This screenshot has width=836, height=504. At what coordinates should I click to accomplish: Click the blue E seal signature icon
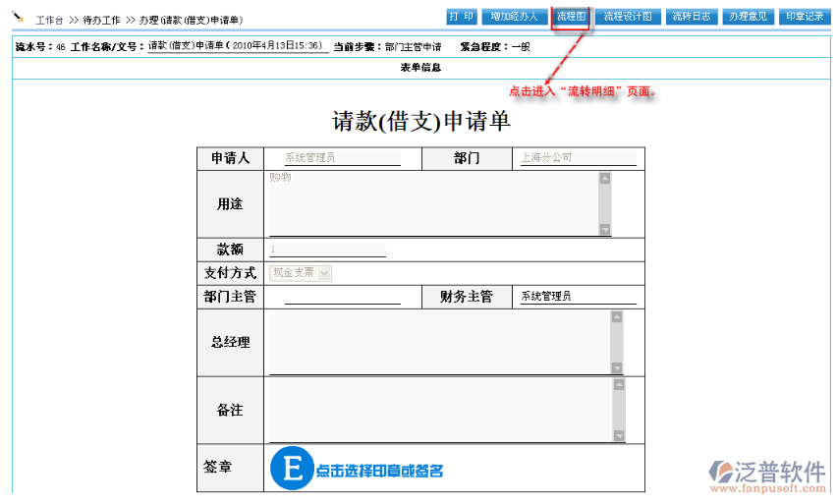(x=291, y=469)
